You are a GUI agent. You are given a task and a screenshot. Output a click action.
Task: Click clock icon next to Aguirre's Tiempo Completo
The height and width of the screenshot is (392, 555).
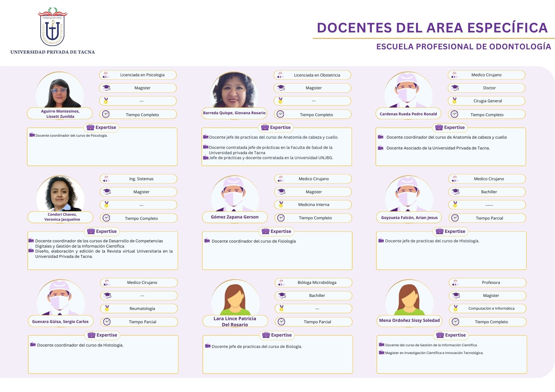pos(106,114)
